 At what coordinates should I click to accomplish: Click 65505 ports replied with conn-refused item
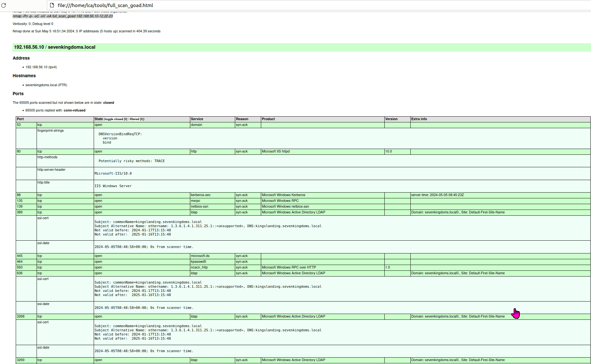click(56, 110)
